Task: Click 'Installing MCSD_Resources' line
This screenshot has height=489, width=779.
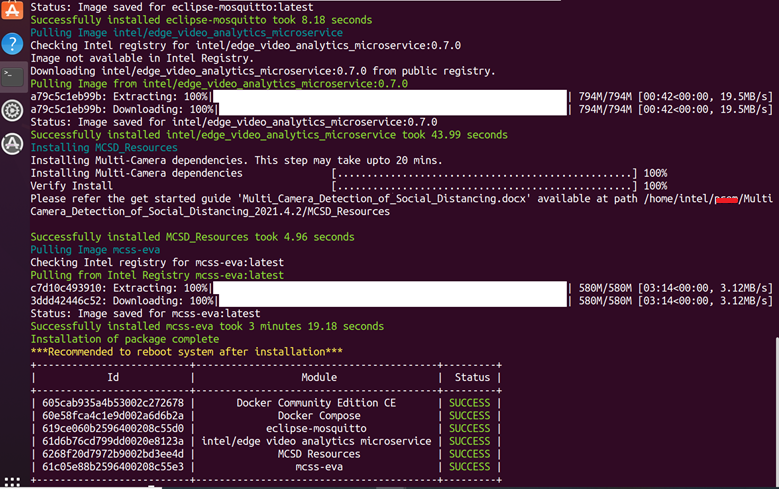Action: point(104,148)
